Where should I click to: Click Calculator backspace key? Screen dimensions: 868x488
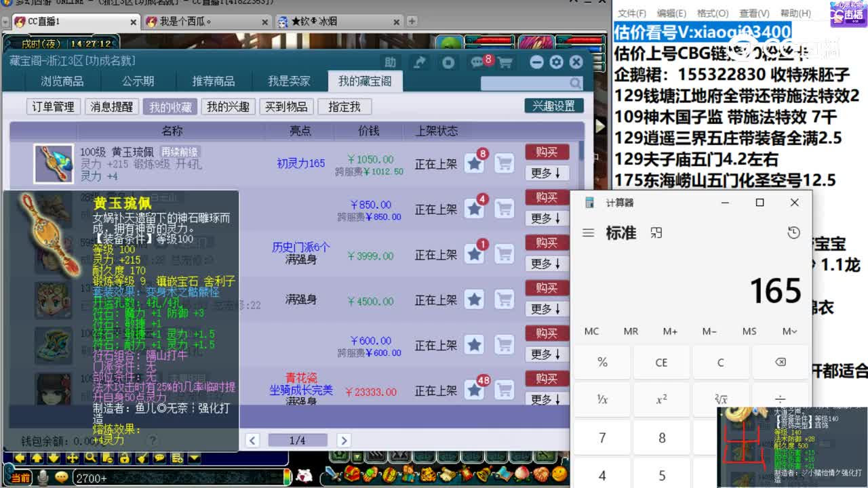(780, 362)
